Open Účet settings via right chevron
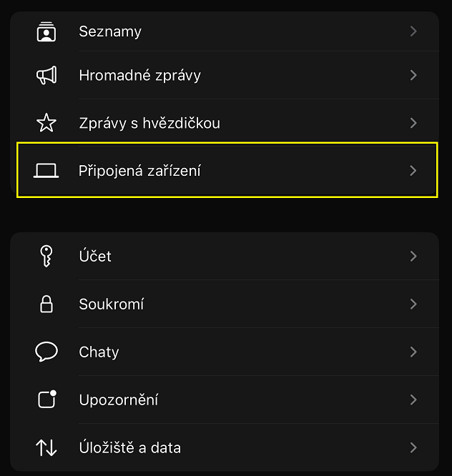Viewport: 452px width, 476px height. coord(413,256)
